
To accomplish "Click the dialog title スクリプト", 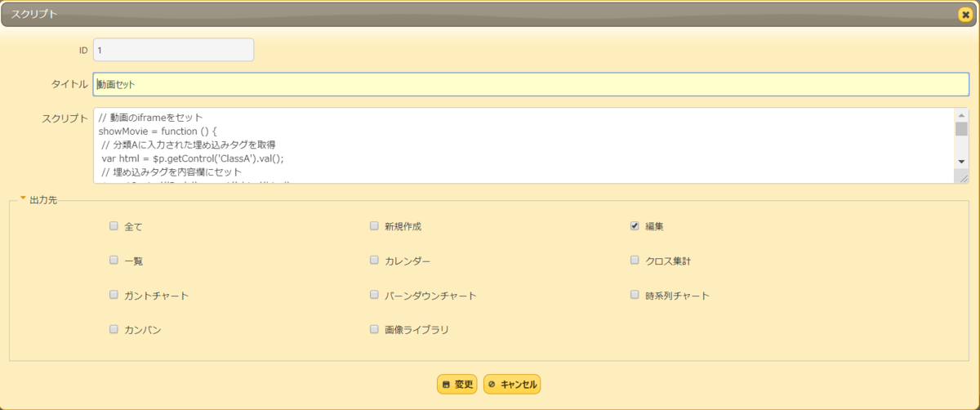I will (x=33, y=14).
